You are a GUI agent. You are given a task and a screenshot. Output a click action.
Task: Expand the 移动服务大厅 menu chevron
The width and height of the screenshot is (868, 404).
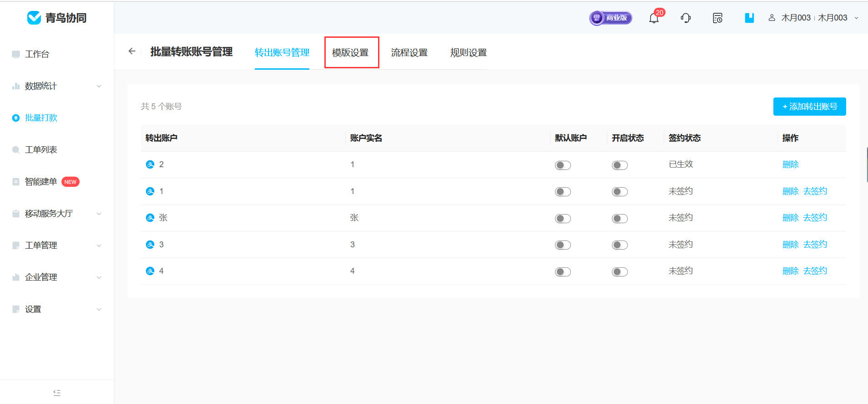(x=99, y=214)
